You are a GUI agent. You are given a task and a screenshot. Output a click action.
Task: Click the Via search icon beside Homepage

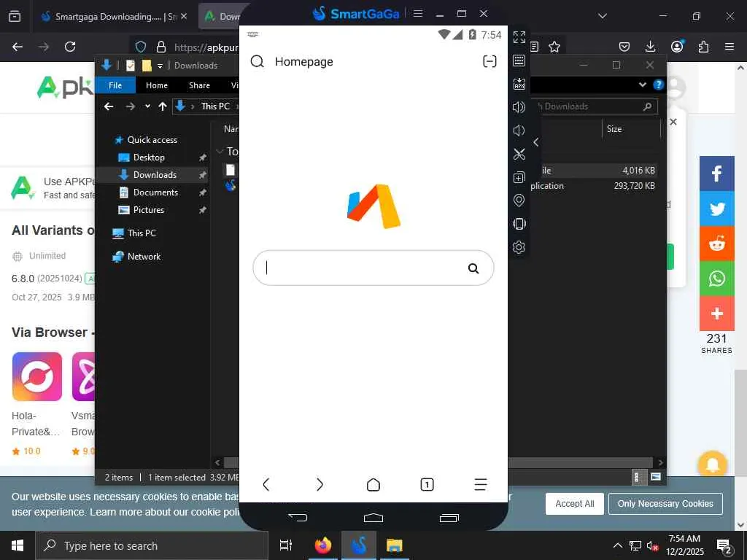point(258,61)
